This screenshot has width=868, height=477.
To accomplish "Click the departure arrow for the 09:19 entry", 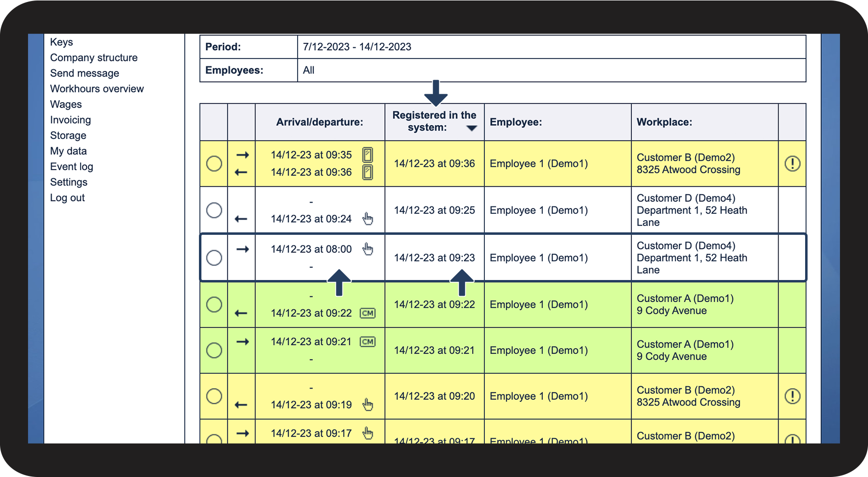I will click(x=241, y=405).
